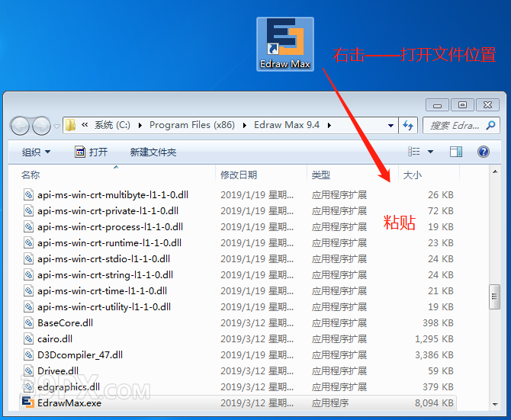This screenshot has width=511, height=420.
Task: Select edgraphics.dll file name
Action: tap(69, 386)
